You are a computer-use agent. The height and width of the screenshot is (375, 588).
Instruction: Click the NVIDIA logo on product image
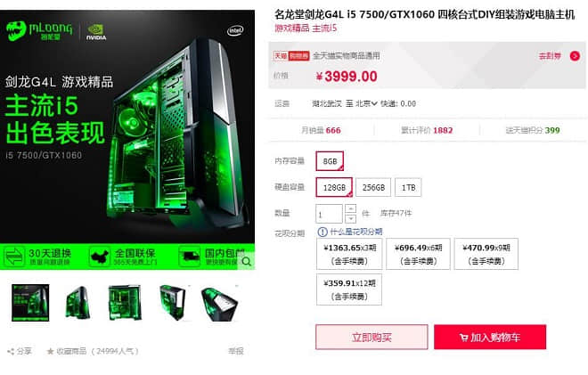pyautogui.click(x=96, y=32)
